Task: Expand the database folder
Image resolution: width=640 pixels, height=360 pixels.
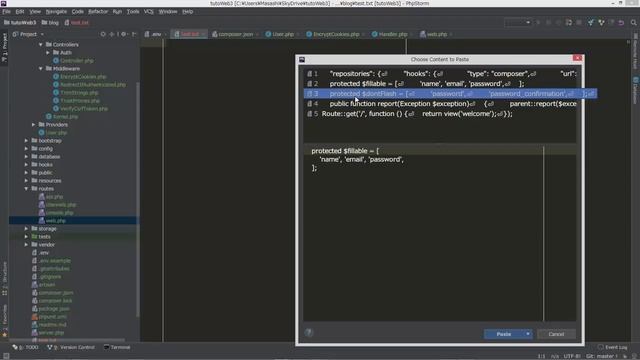Action: [26, 157]
